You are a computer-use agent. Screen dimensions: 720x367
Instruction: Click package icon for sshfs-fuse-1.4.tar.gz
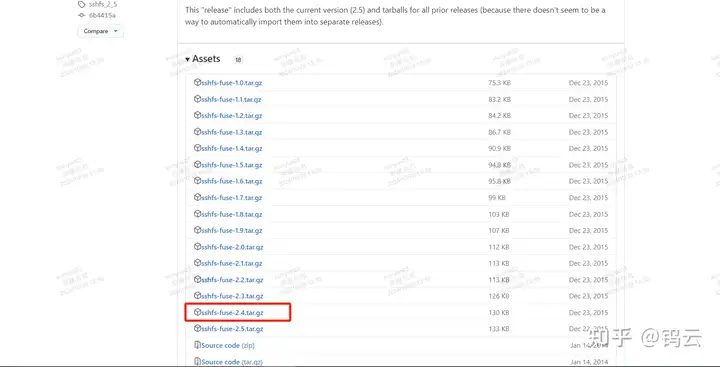(197, 148)
